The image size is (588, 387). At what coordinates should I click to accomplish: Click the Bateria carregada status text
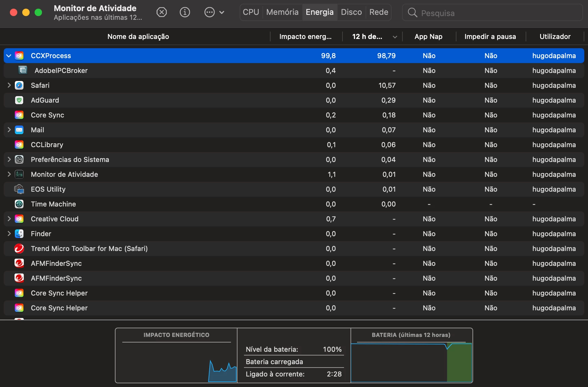pos(274,362)
